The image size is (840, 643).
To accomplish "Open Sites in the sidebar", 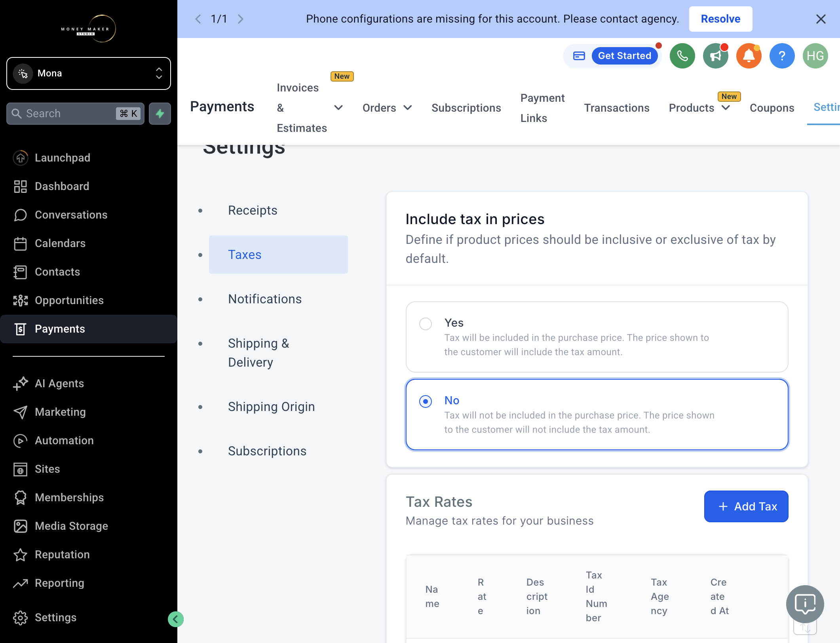I will coord(89,469).
